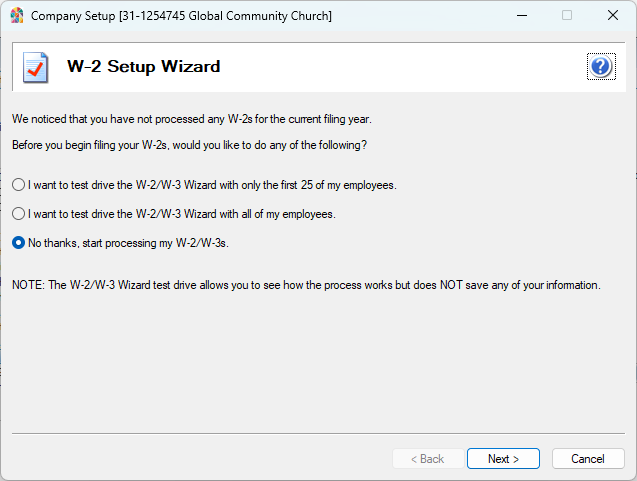
Task: Click the 'Before you begin filing your W-2s' question
Action: tap(189, 145)
